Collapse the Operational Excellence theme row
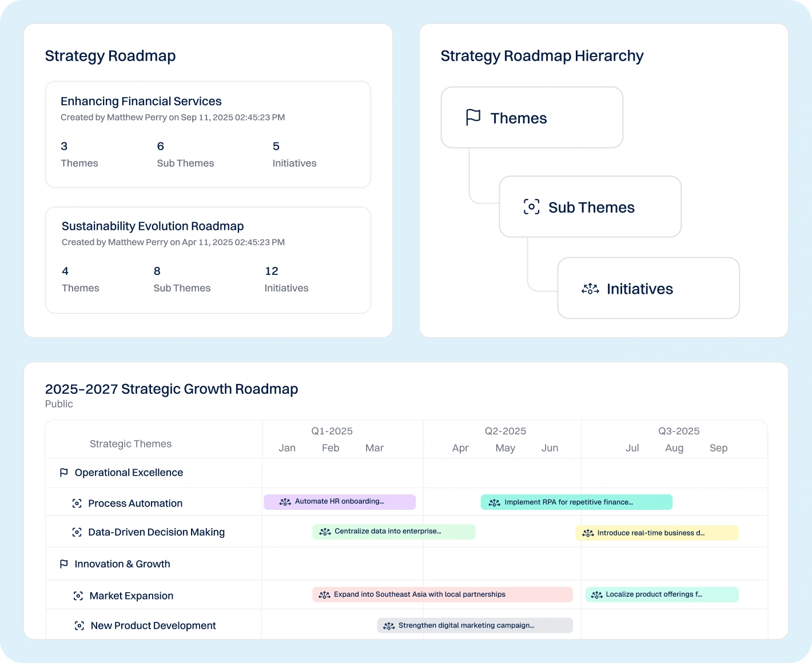 pyautogui.click(x=129, y=473)
